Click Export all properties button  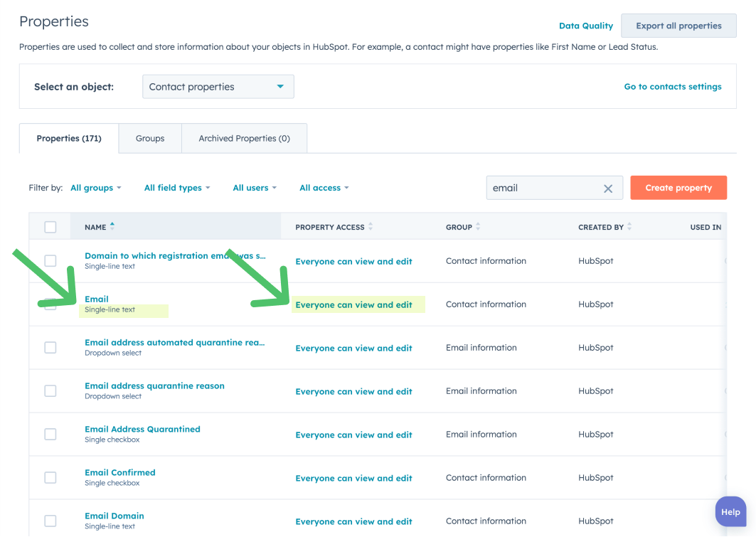coord(678,26)
